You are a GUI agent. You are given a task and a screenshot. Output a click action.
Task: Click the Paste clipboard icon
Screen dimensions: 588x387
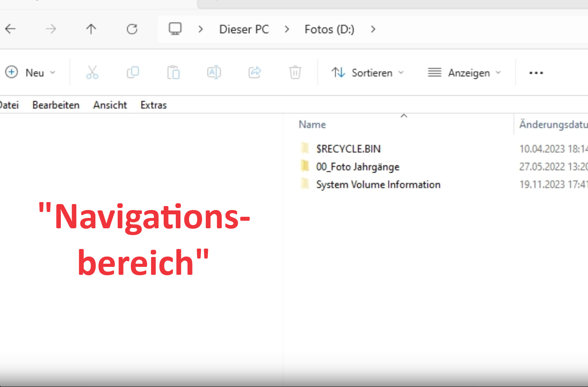tap(173, 72)
